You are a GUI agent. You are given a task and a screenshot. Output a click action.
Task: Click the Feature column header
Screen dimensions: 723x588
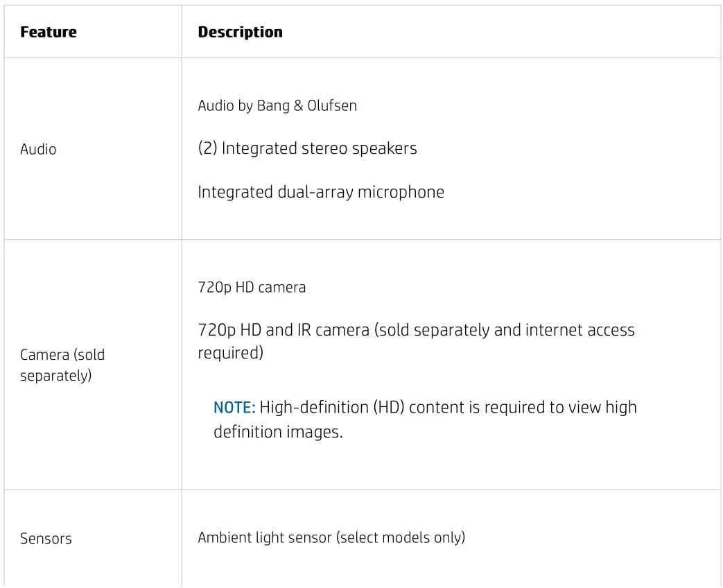49,32
